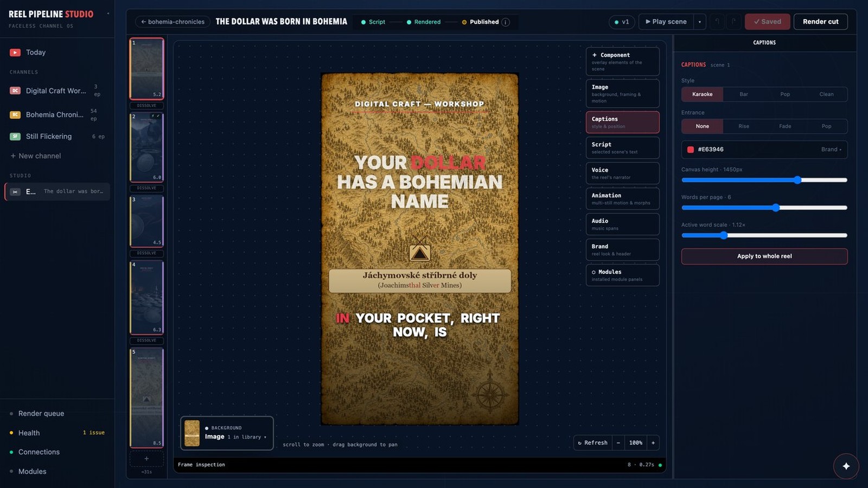This screenshot has width=868, height=488.
Task: Open the Digital Craft Workshop channel
Action: [x=57, y=91]
